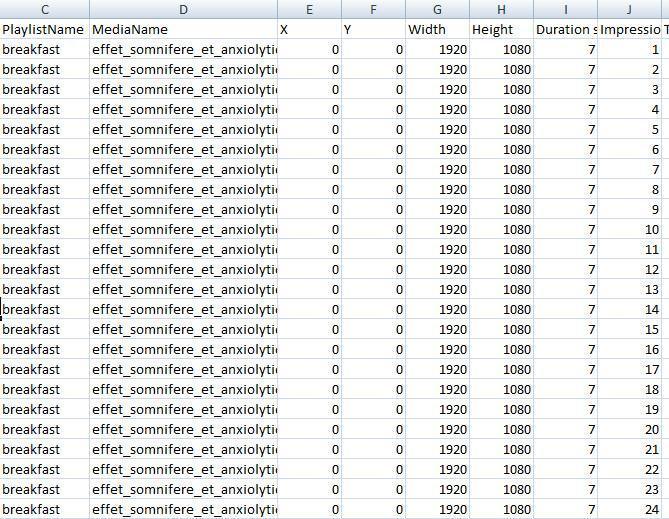Select Height 1080 in row with impression 6
669x519 pixels.
pyautogui.click(x=501, y=149)
